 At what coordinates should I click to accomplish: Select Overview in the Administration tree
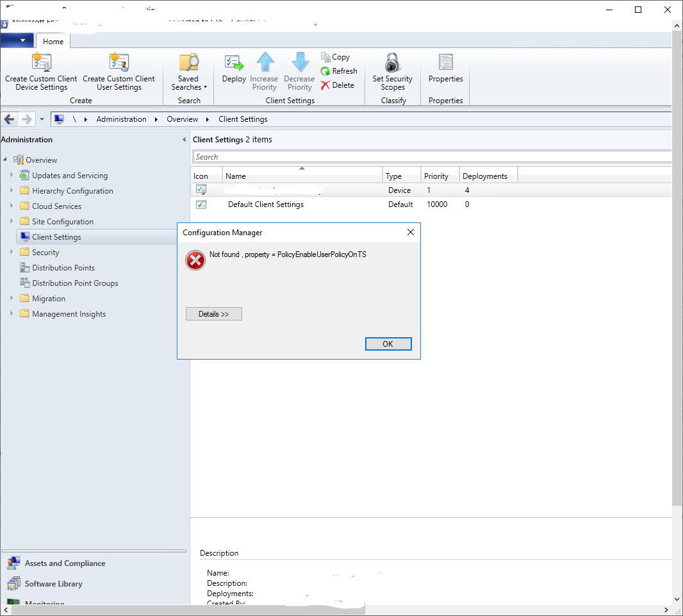35,160
